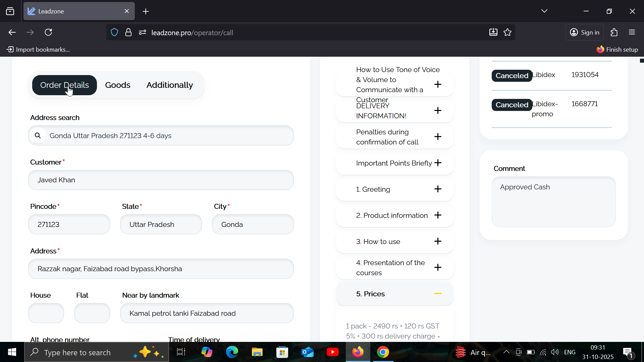Expand the 'Important Points Briefly' section

pyautogui.click(x=437, y=163)
